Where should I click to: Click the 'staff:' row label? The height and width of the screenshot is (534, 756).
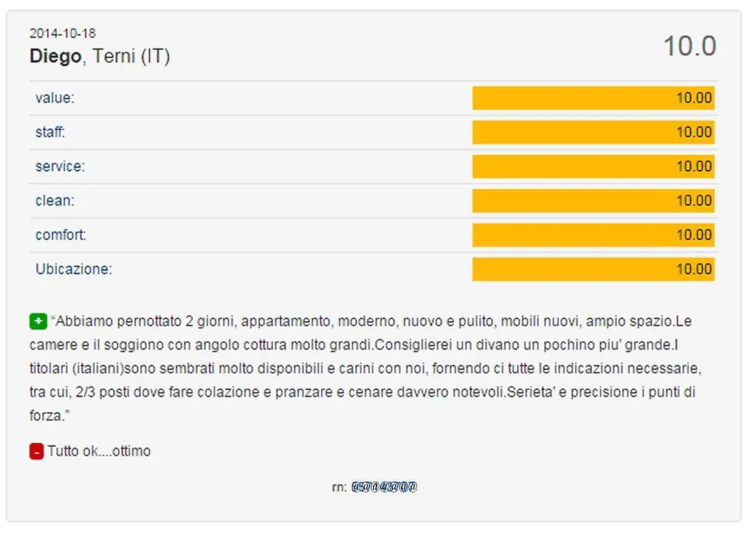(50, 132)
